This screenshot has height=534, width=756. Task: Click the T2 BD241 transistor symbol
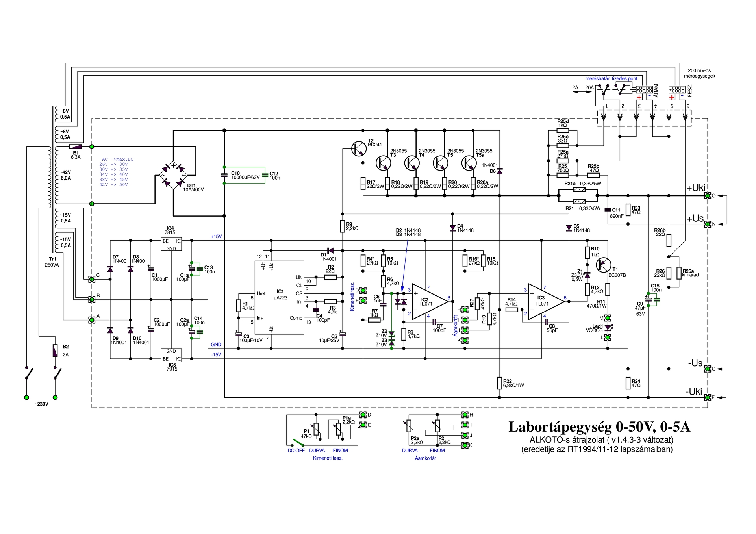point(359,148)
